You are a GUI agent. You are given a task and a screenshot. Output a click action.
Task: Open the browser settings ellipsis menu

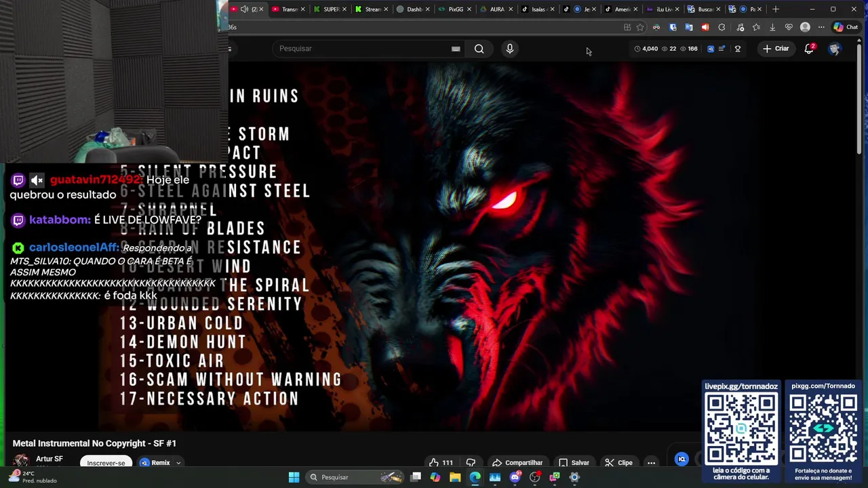tap(821, 27)
